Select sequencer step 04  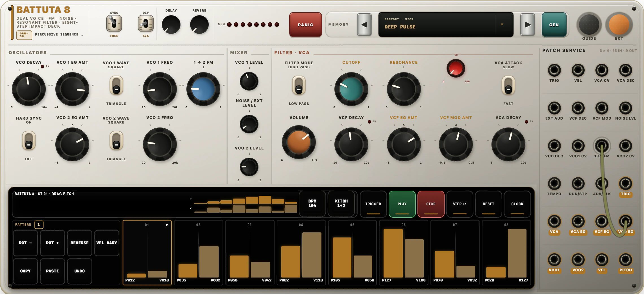pos(301,253)
